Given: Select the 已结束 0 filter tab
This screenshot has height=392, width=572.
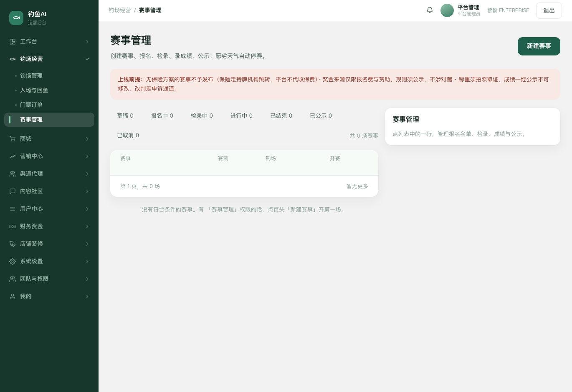Looking at the screenshot, I should click(281, 116).
